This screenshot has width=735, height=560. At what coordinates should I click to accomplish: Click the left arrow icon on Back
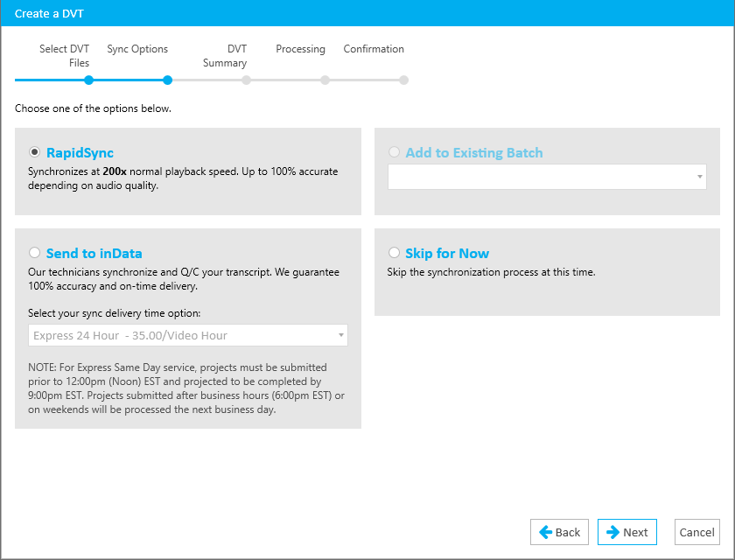coord(546,532)
